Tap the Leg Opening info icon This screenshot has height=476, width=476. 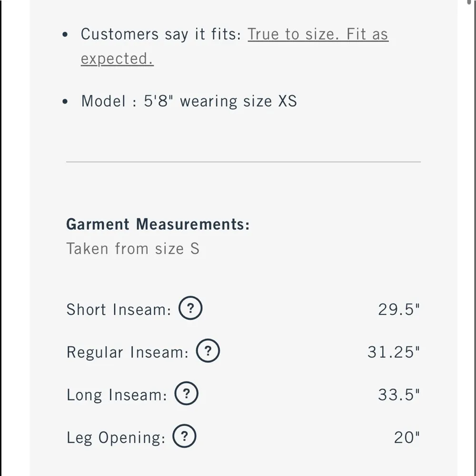click(x=184, y=436)
